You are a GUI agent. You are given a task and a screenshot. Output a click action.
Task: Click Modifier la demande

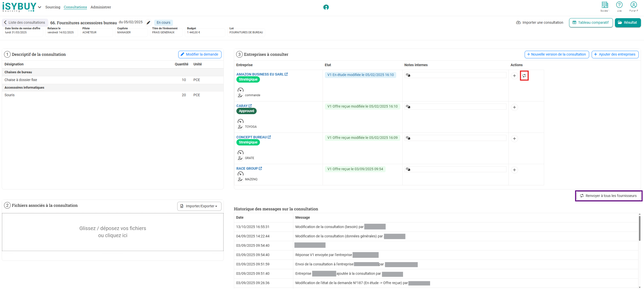200,54
